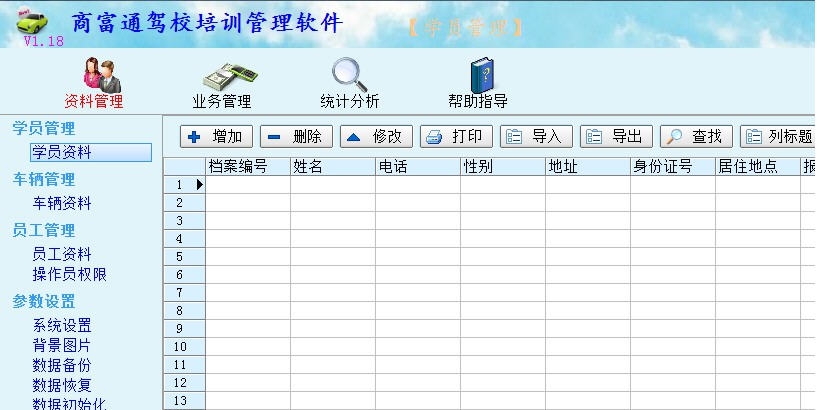
Task: Click the plus icon on 增加
Action: tap(194, 137)
